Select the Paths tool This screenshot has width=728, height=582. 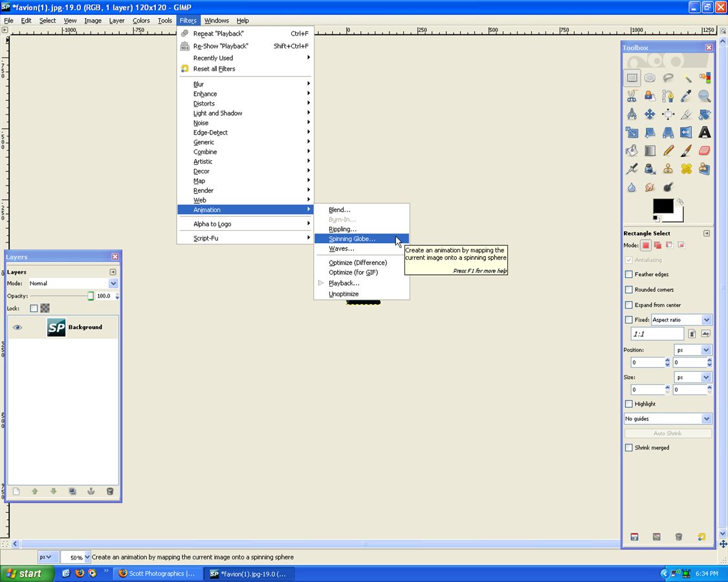(x=668, y=96)
